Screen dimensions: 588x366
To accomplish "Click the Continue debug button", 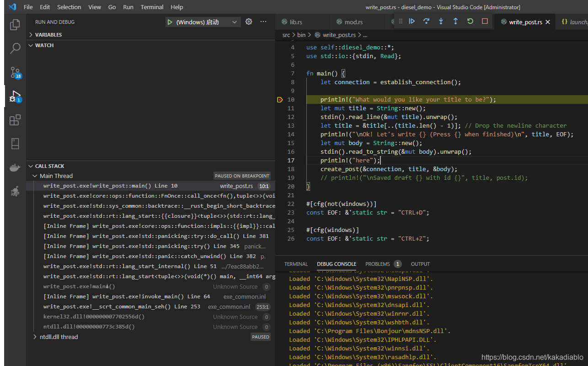I will pyautogui.click(x=412, y=21).
